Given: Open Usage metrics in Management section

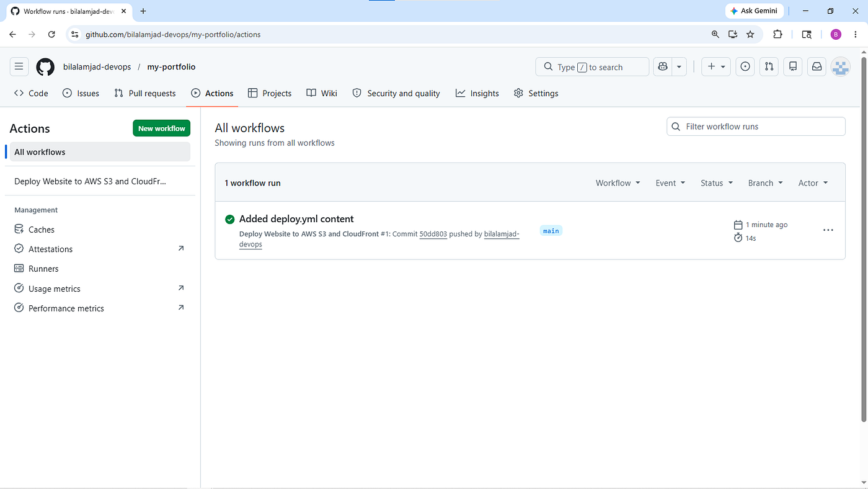Looking at the screenshot, I should (x=100, y=289).
